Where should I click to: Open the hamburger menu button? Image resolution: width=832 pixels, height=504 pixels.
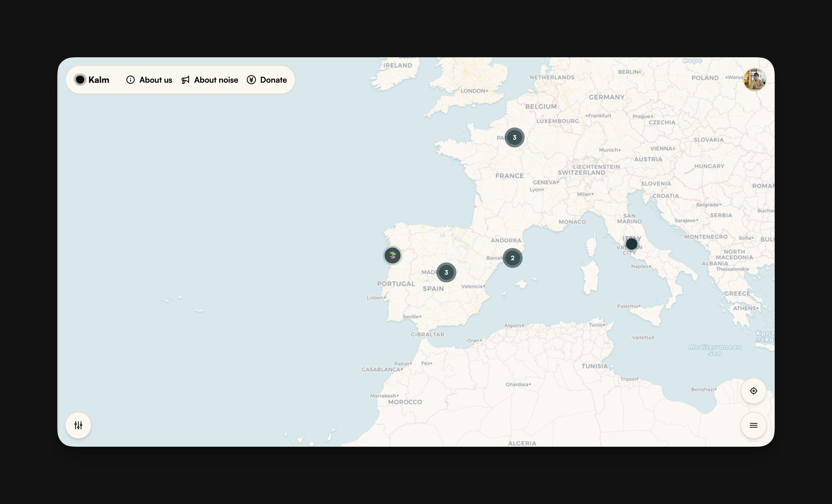753,425
